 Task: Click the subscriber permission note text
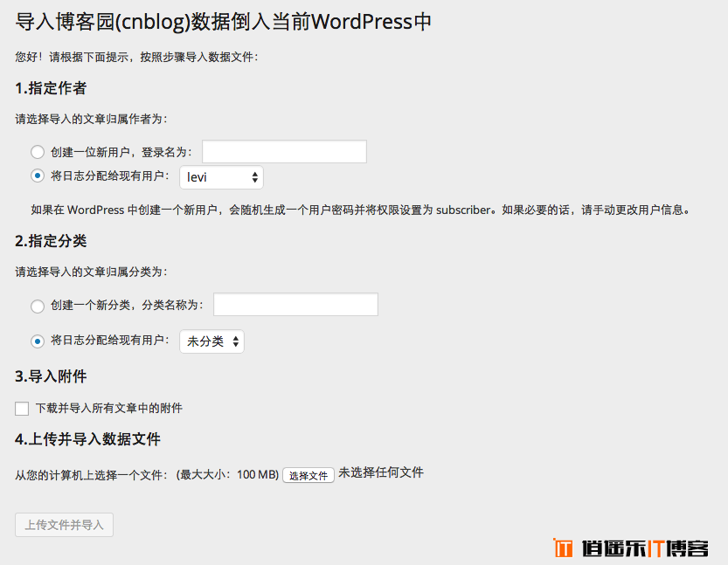(x=361, y=210)
